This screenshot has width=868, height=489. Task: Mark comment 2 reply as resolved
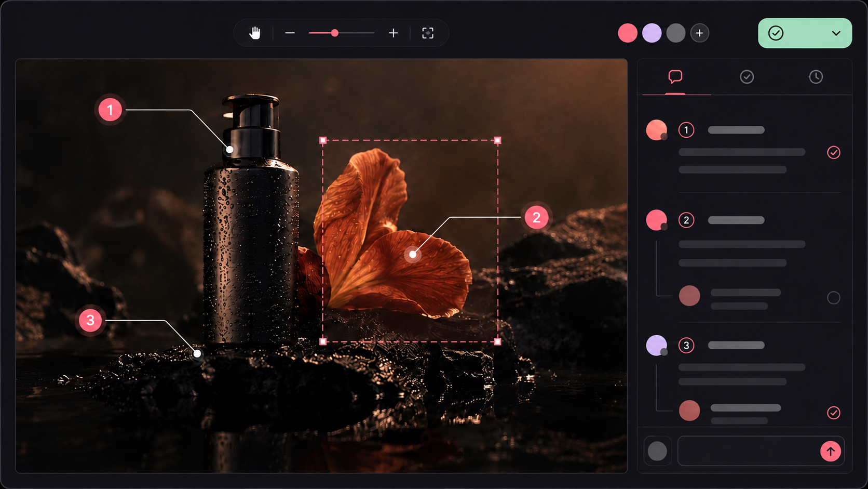click(834, 298)
